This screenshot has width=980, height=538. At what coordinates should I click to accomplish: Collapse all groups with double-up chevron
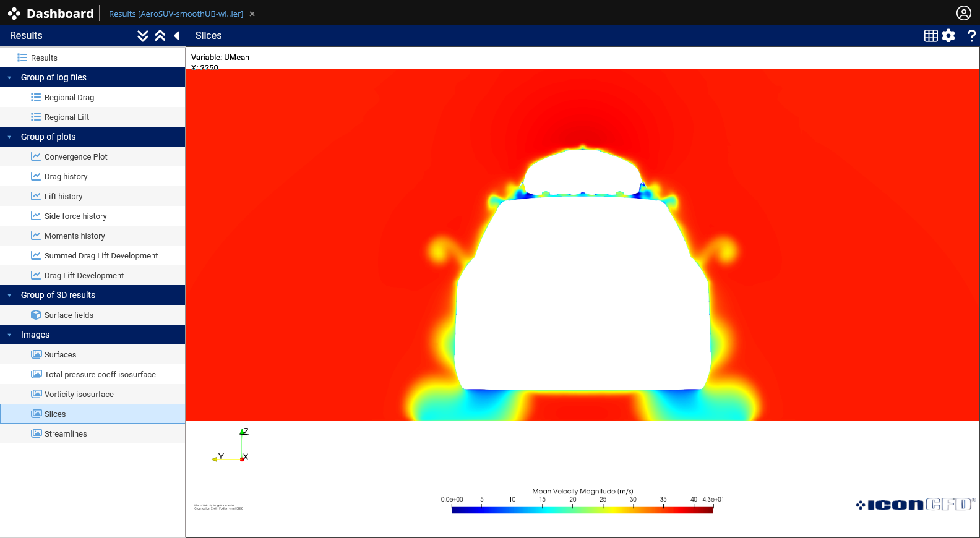point(160,36)
